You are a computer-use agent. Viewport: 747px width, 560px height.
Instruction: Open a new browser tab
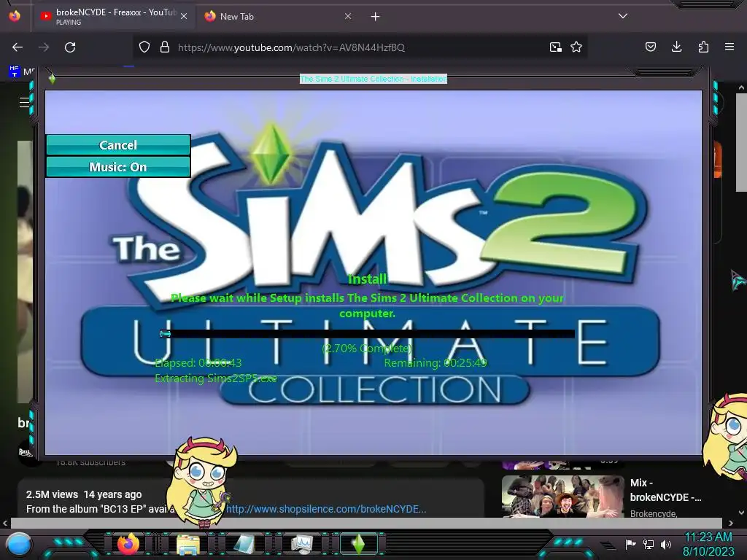376,17
